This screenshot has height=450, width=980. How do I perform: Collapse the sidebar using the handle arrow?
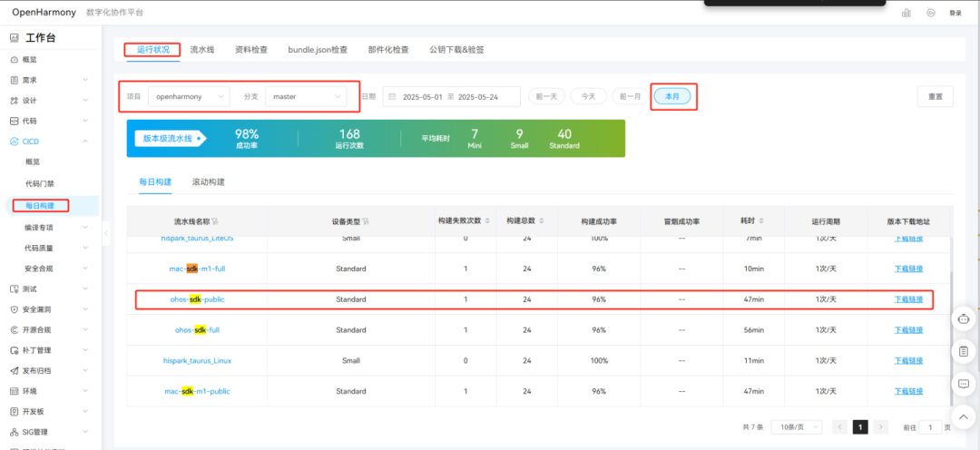click(105, 233)
